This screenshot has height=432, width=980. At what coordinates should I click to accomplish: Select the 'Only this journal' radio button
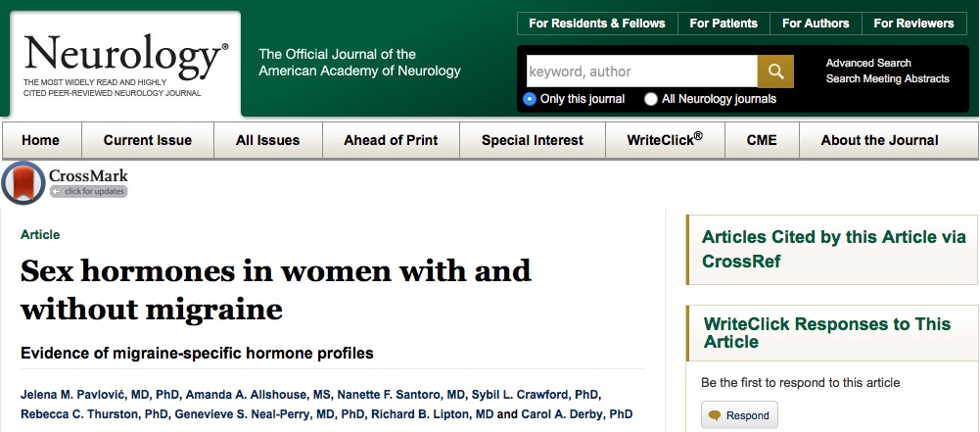pyautogui.click(x=530, y=99)
